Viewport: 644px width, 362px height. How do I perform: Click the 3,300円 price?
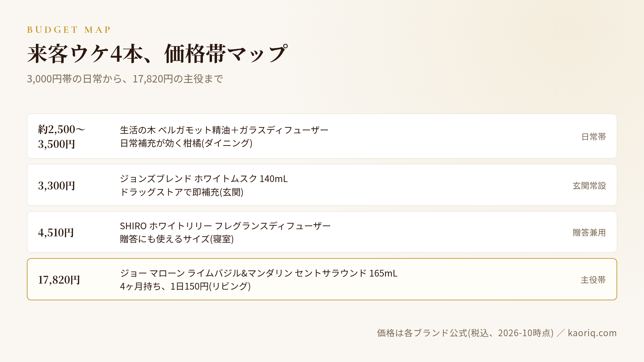(56, 185)
